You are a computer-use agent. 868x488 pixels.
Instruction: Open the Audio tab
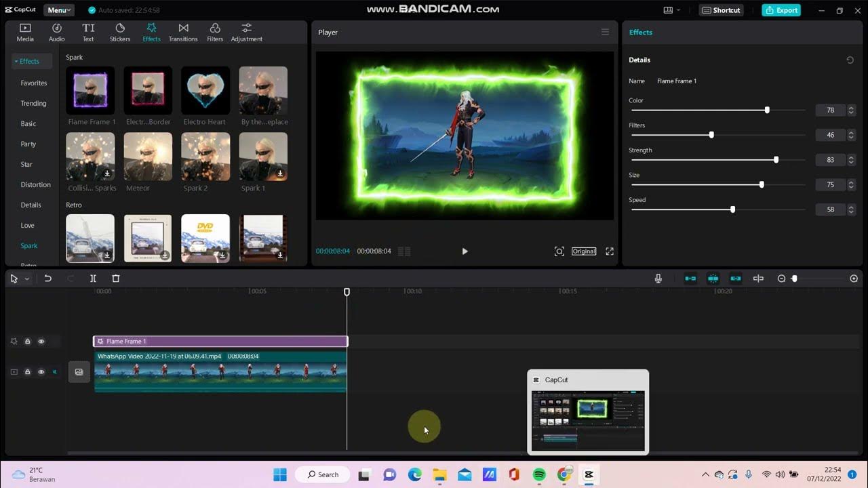point(57,32)
